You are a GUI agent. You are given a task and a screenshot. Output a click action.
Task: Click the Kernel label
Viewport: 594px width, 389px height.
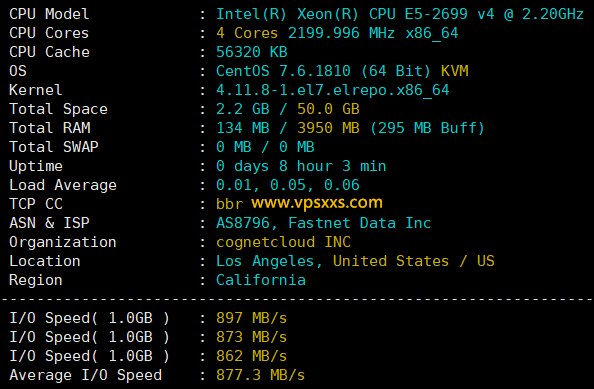[x=35, y=90]
